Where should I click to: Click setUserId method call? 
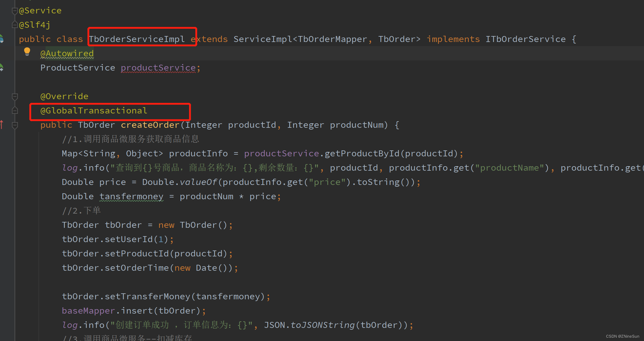tap(129, 239)
